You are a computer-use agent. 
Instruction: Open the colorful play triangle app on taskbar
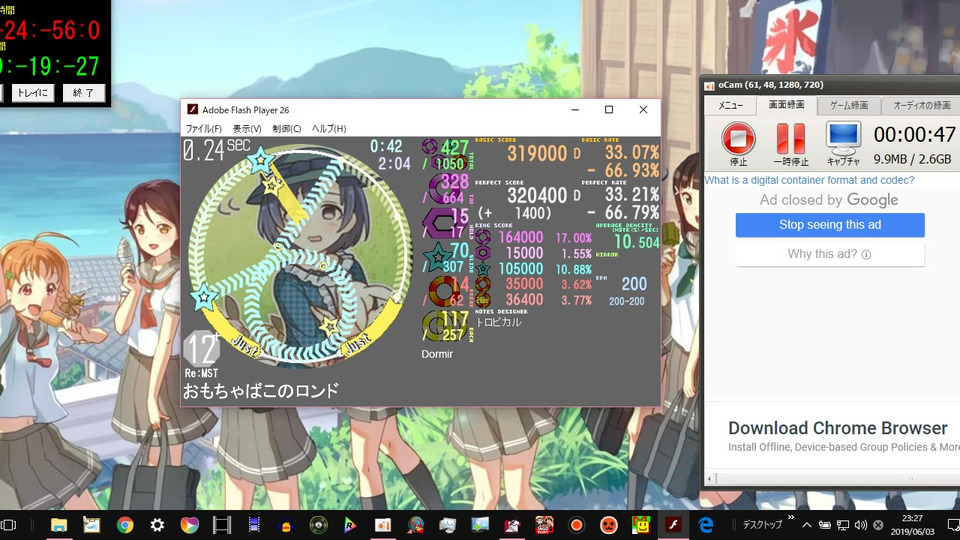350,525
